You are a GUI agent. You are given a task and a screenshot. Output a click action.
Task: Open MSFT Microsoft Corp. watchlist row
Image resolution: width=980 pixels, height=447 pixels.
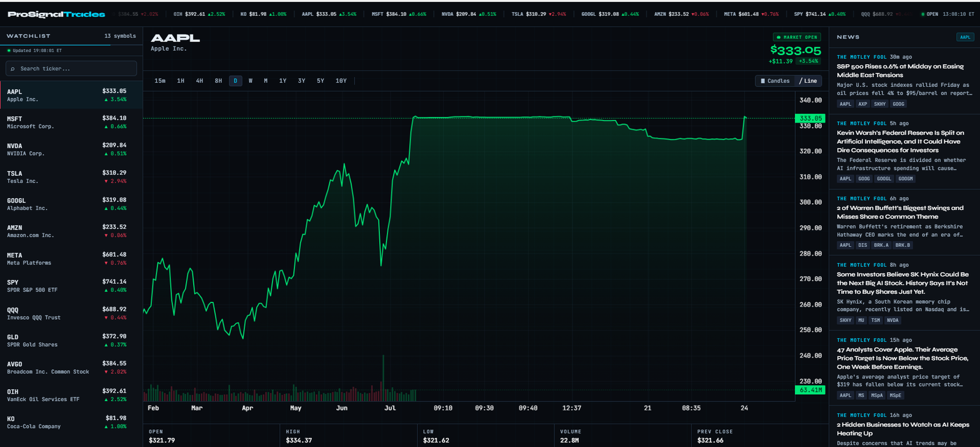pos(71,122)
